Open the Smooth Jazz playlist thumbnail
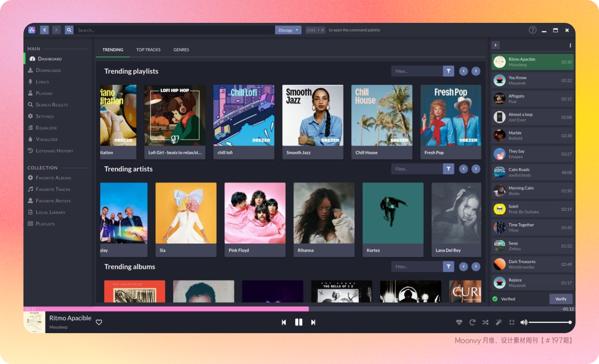Screen dimensions: 599x364 313,115
